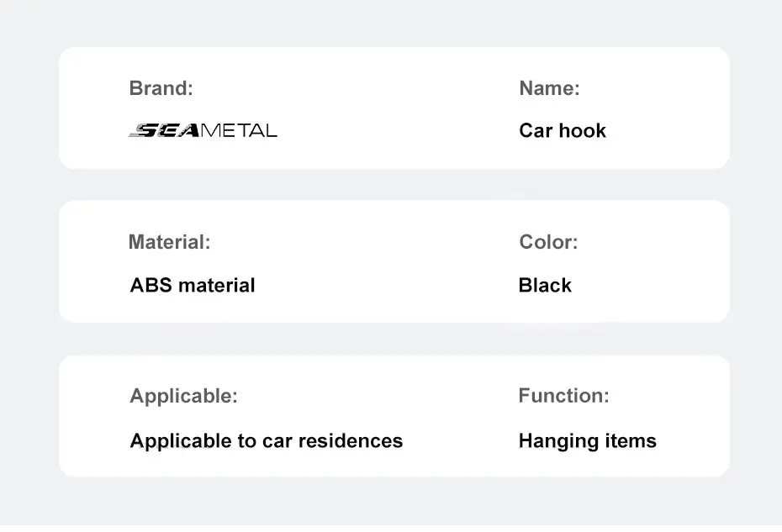Click the "Black" color value

coord(545,285)
